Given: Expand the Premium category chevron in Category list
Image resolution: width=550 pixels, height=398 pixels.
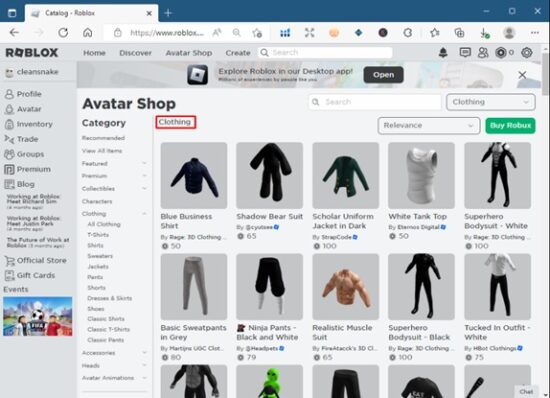Looking at the screenshot, I should point(145,176).
